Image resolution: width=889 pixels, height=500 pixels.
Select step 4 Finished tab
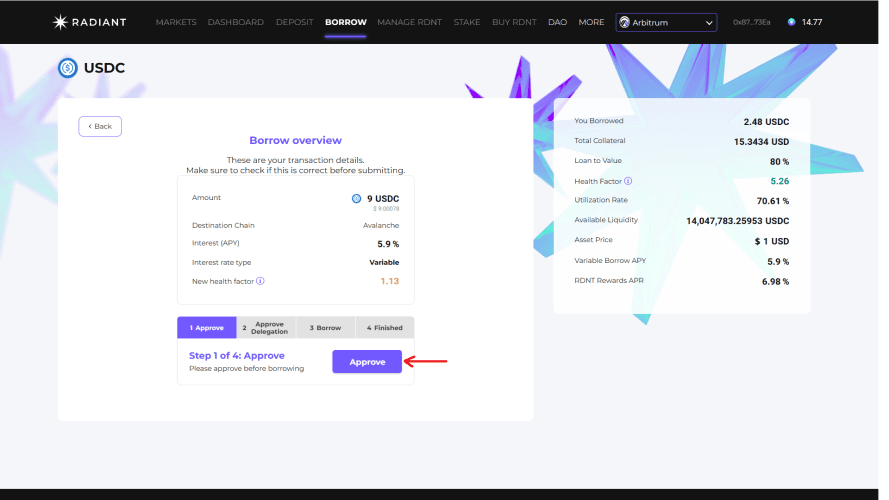click(x=384, y=328)
